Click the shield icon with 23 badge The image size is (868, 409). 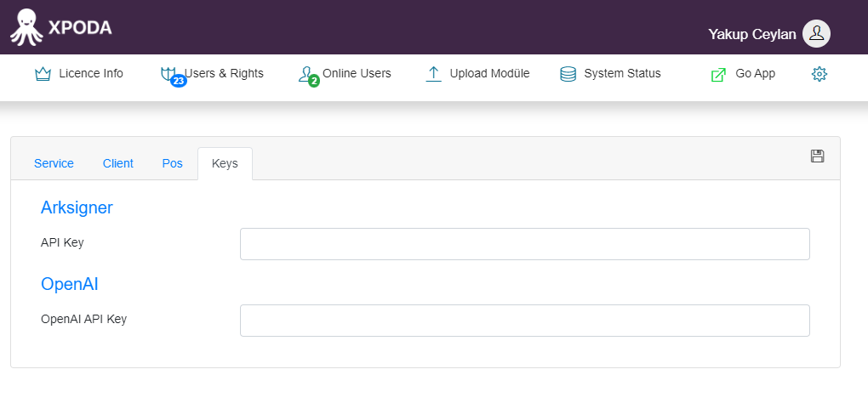[x=168, y=74]
